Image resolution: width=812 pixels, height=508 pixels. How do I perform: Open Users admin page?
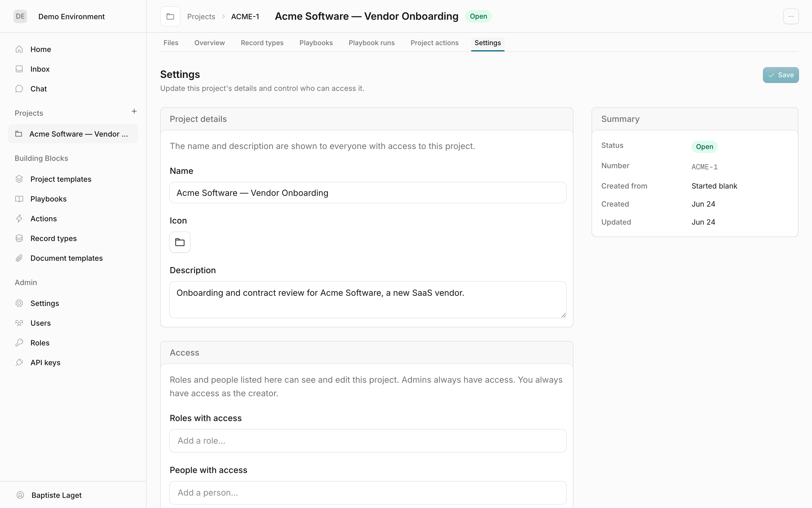[x=73, y=323]
